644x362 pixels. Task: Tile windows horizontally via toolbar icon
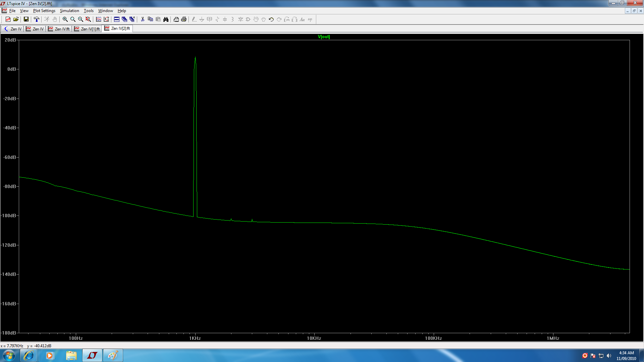(x=117, y=19)
